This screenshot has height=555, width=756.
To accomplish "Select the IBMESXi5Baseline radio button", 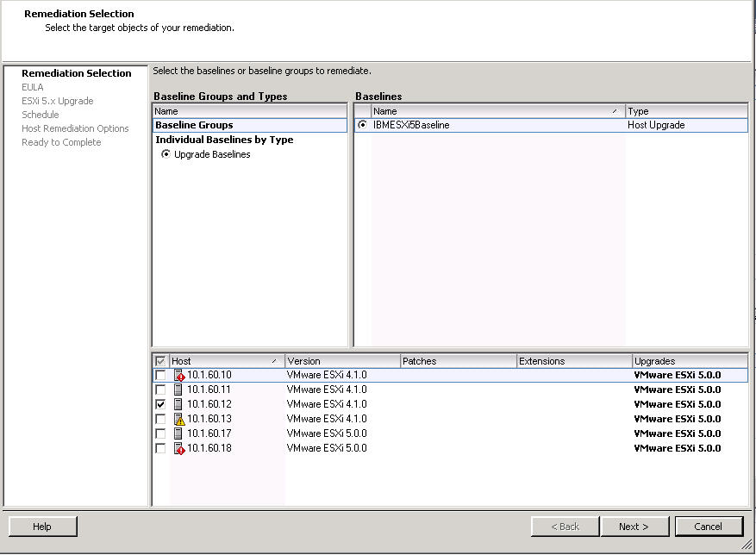I will tap(363, 125).
